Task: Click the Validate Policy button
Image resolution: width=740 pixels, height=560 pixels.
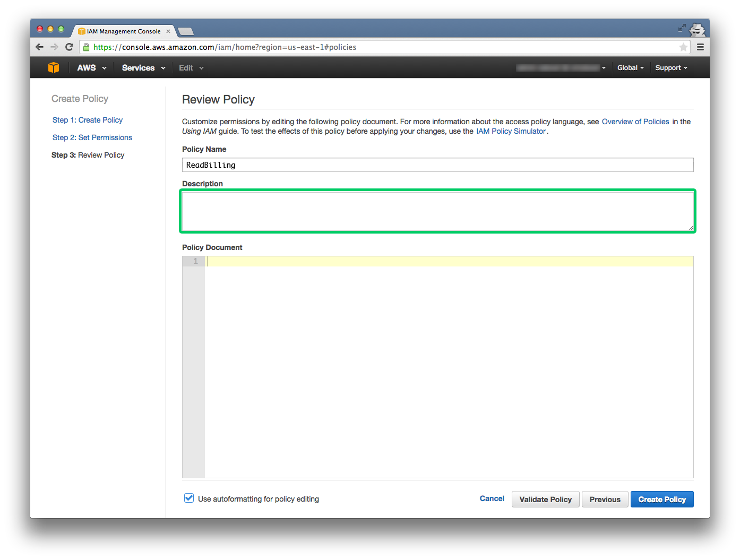Action: (x=545, y=499)
